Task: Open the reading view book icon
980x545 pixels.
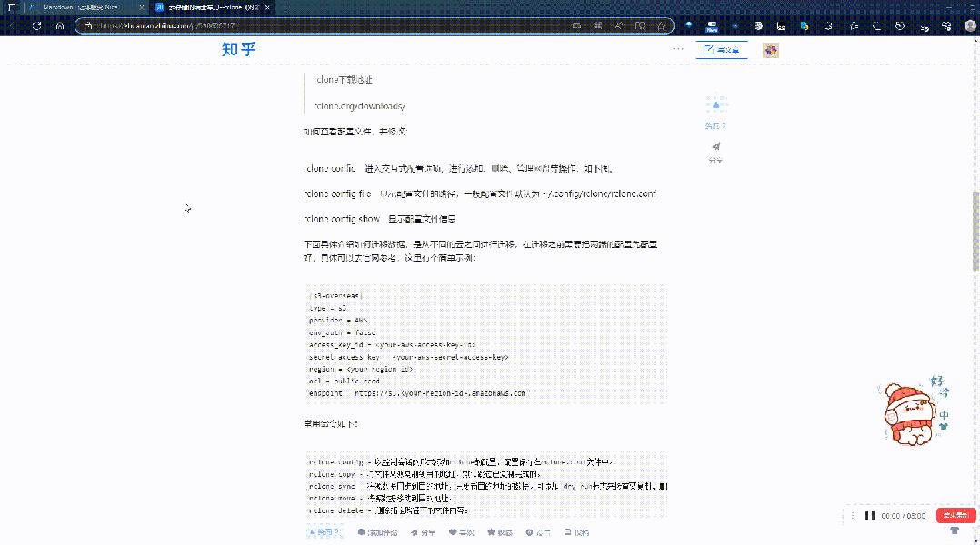Action: [640, 25]
